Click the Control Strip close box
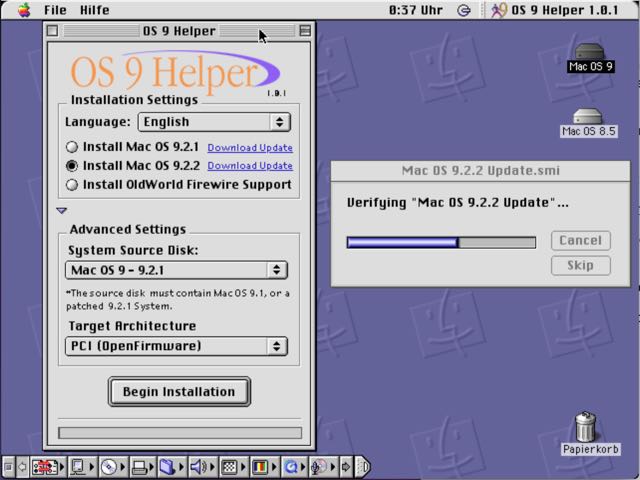This screenshot has width=640, height=480. click(x=8, y=466)
